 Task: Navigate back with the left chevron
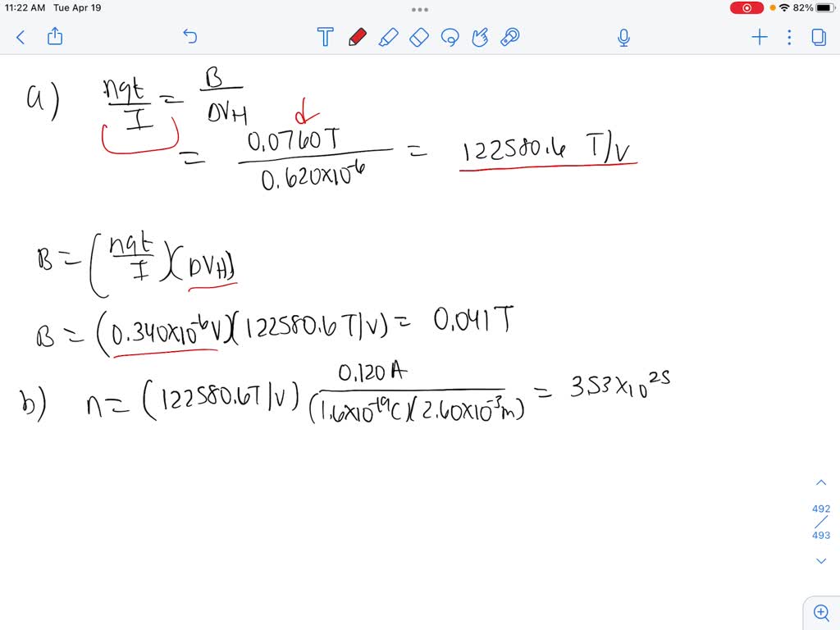pos(21,37)
